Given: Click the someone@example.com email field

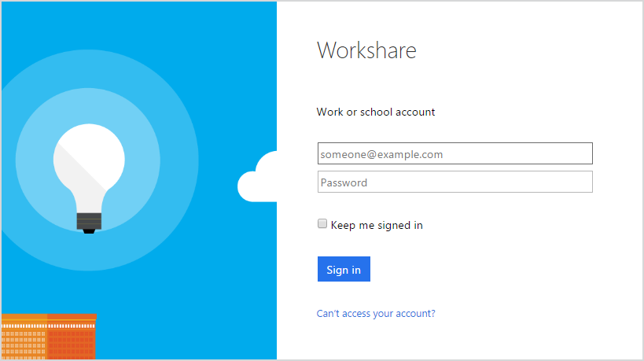Looking at the screenshot, I should click(x=454, y=153).
